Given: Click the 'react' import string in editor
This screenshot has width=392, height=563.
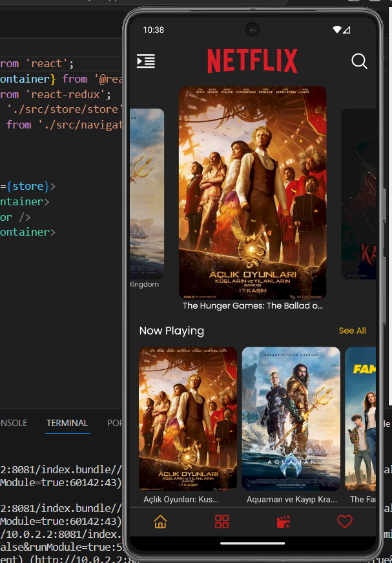Looking at the screenshot, I should pos(46,63).
